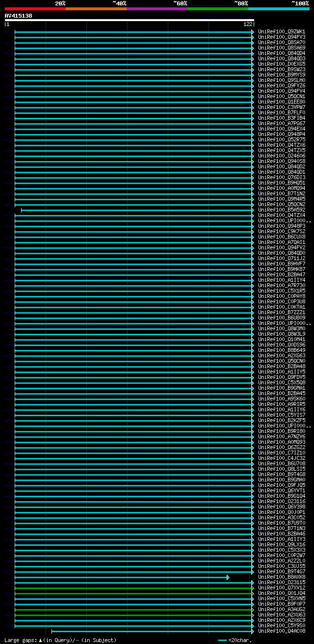Viewport: 314px width, 644px height.
Task: Open hit UniRef100_Q9ZWK1
Action: point(282,32)
